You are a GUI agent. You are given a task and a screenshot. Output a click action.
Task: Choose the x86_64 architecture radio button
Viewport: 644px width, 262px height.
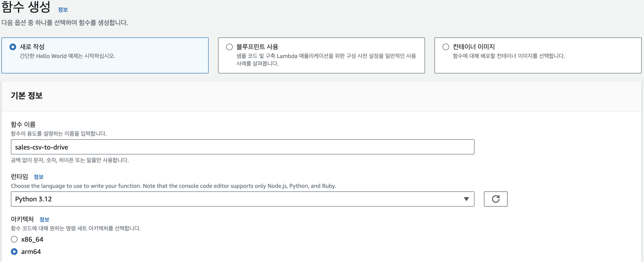pyautogui.click(x=14, y=239)
